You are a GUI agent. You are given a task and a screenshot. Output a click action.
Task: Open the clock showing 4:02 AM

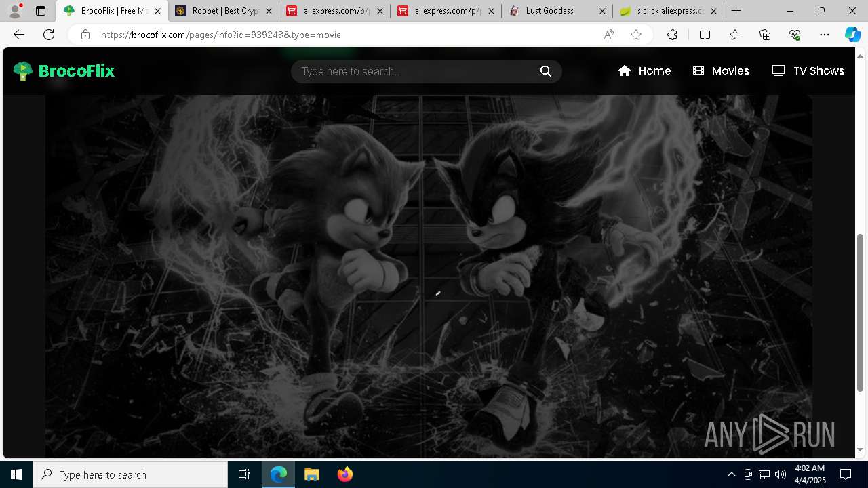point(809,474)
